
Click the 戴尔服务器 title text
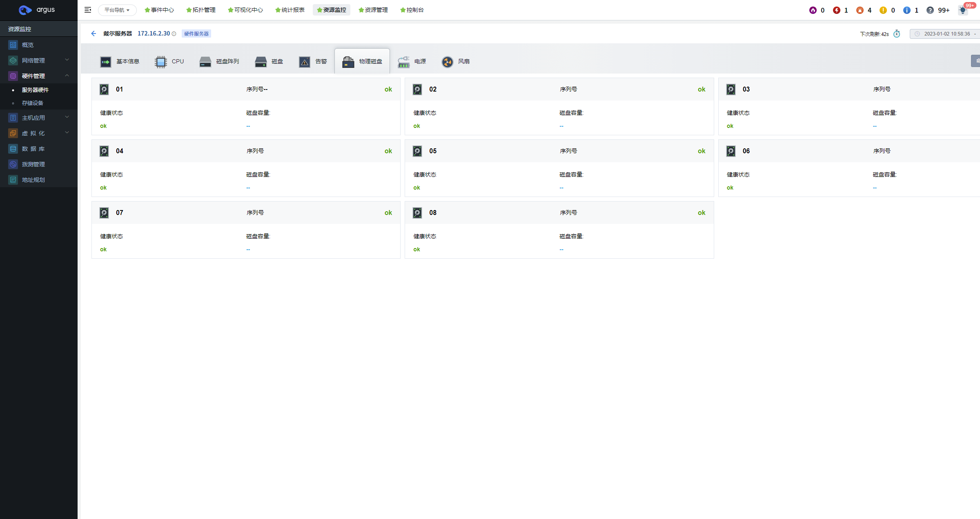click(118, 34)
